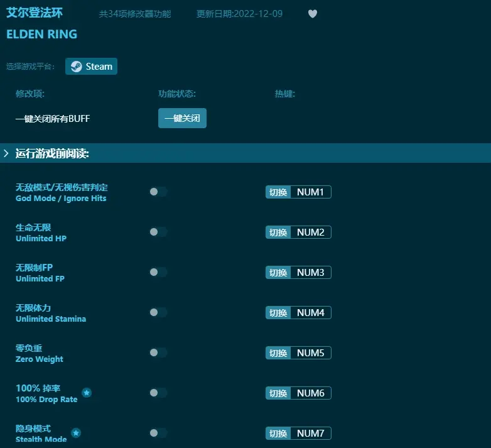Switch on 100% Drop Rate toggle
This screenshot has height=448, width=491.
(x=158, y=393)
